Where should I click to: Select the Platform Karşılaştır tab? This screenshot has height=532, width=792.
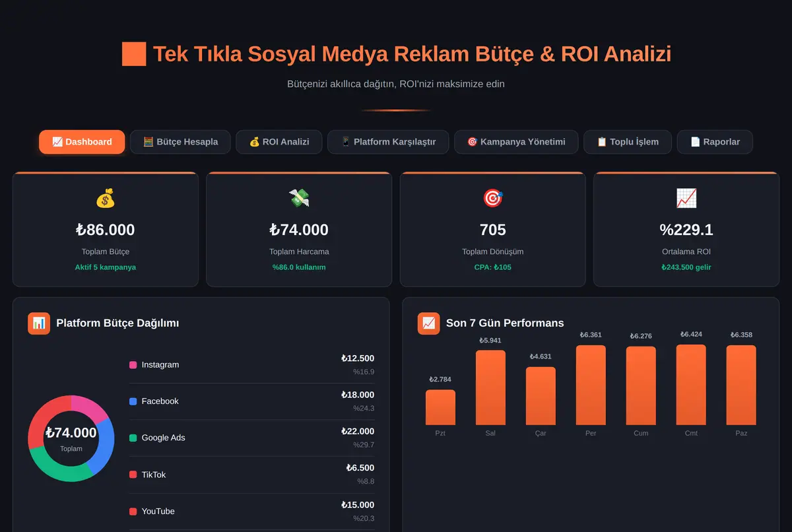pos(388,142)
